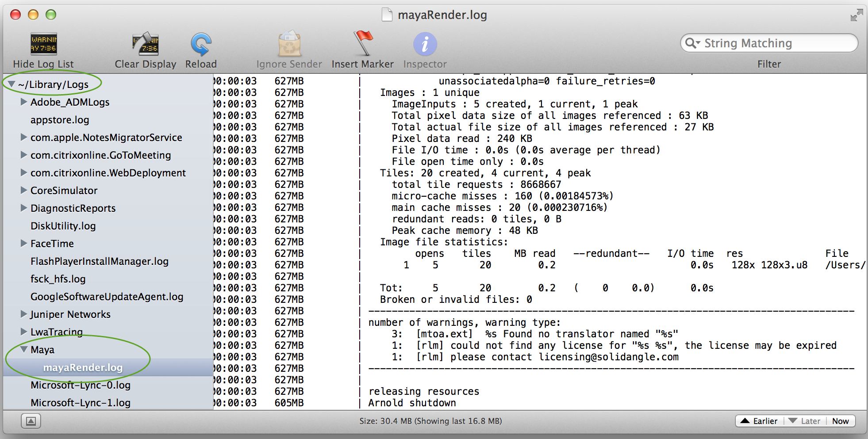The height and width of the screenshot is (439, 868).
Task: Click the search magnifier filter icon
Action: click(x=692, y=43)
